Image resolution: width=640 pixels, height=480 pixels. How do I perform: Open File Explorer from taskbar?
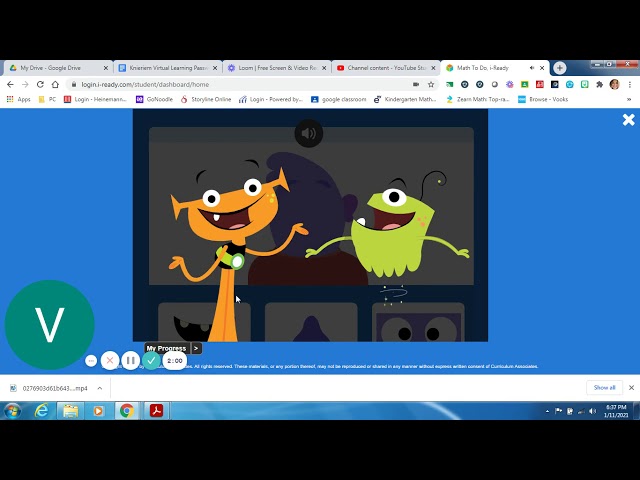[x=70, y=411]
